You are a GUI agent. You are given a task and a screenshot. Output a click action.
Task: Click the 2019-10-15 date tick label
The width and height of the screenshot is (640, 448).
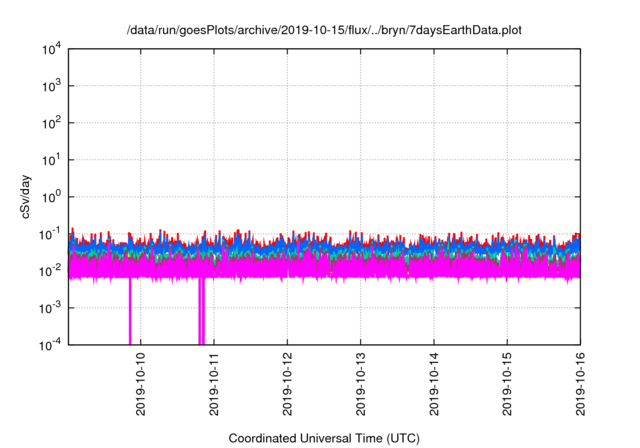(x=507, y=384)
